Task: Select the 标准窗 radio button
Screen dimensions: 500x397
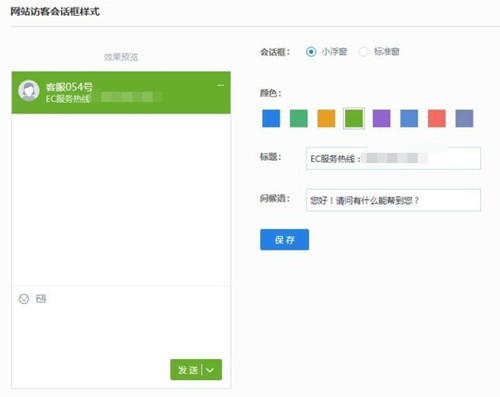Action: point(363,52)
